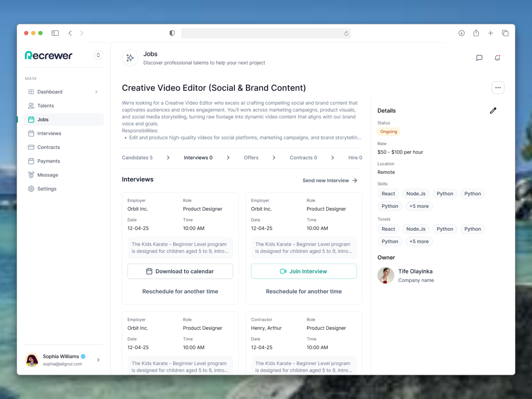Show the +5 more skills tags
Image resolution: width=532 pixels, height=399 pixels.
click(x=419, y=206)
